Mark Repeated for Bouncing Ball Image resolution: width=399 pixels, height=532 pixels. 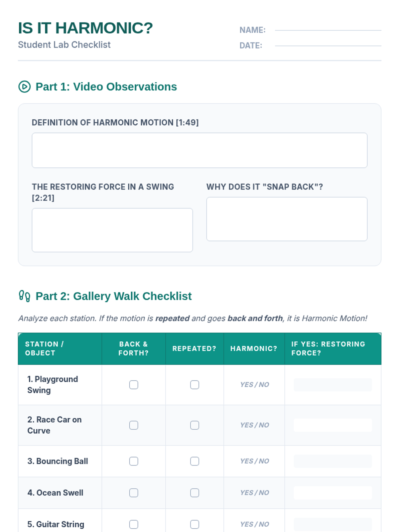click(x=195, y=461)
